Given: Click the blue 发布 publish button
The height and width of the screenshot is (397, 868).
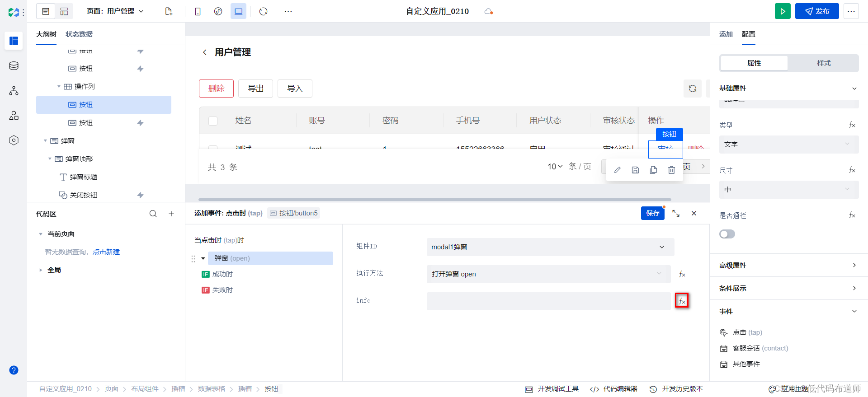Looking at the screenshot, I should tap(817, 11).
